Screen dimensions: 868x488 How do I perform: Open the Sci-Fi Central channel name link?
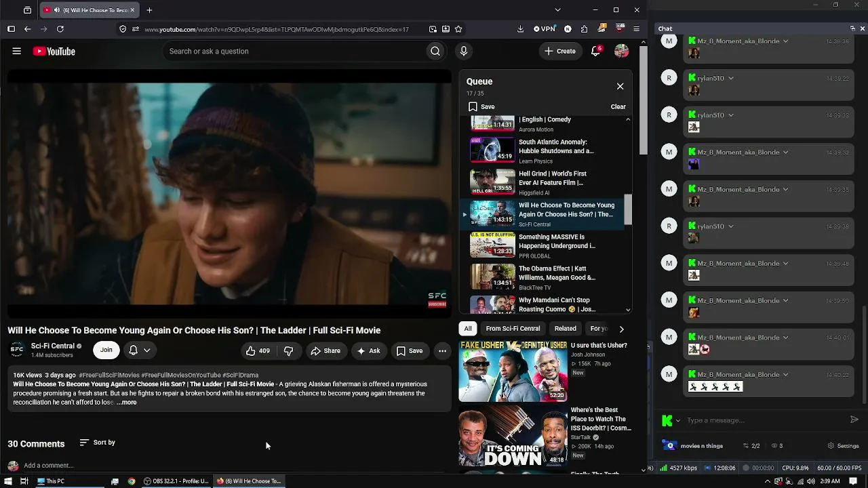[53, 346]
